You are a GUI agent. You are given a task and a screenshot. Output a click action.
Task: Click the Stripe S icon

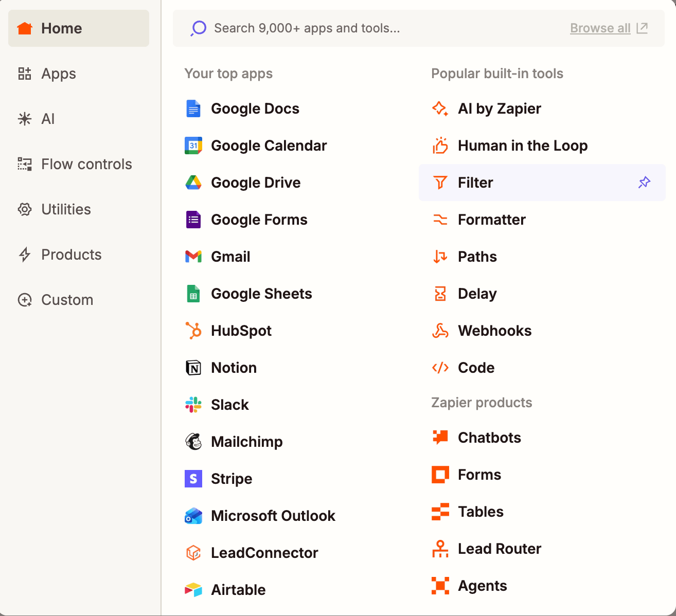click(x=193, y=479)
